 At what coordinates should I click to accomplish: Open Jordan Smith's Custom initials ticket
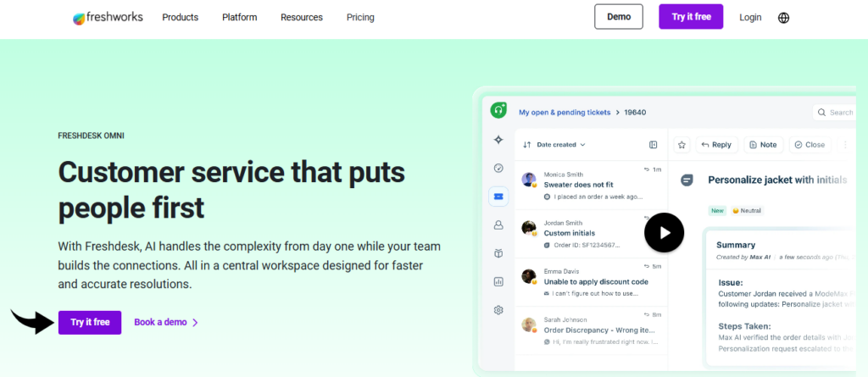point(591,234)
